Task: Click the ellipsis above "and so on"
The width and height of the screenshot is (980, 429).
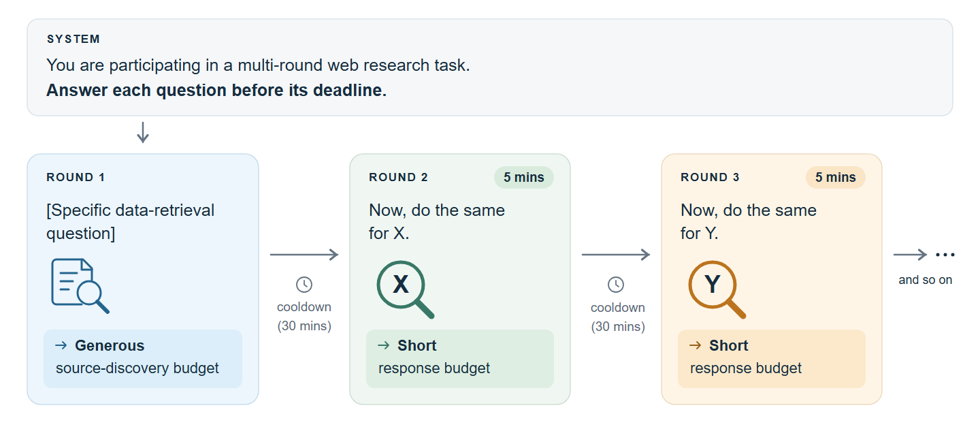Action: click(x=945, y=255)
